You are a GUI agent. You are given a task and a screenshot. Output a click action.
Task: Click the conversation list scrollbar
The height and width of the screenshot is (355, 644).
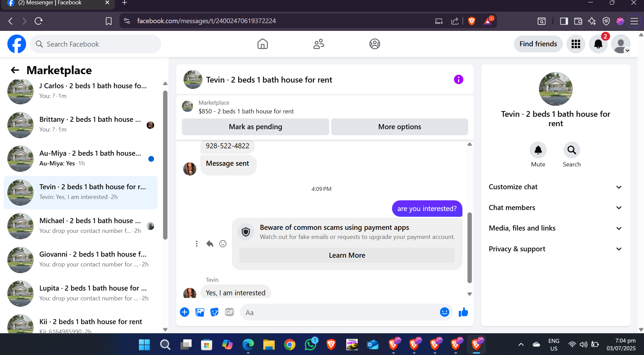point(165,164)
